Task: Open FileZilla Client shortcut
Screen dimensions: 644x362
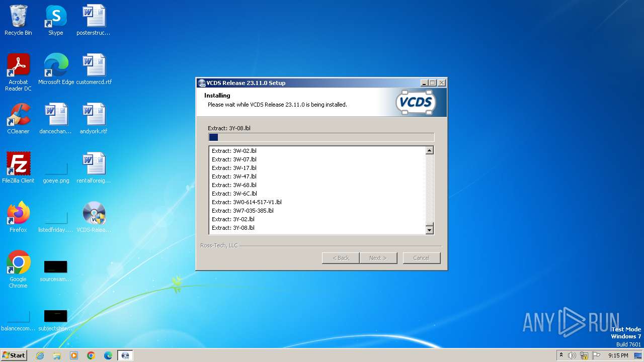Action: pos(18,168)
